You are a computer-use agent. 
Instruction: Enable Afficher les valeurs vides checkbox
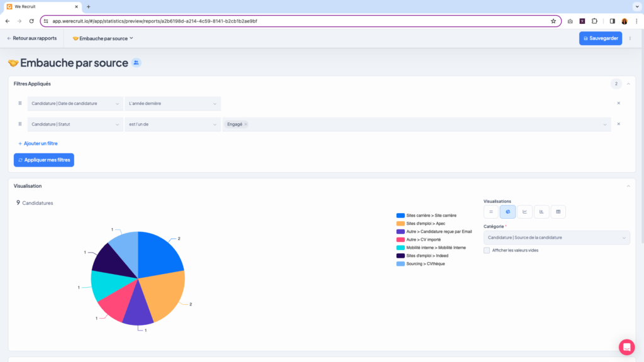pos(487,250)
